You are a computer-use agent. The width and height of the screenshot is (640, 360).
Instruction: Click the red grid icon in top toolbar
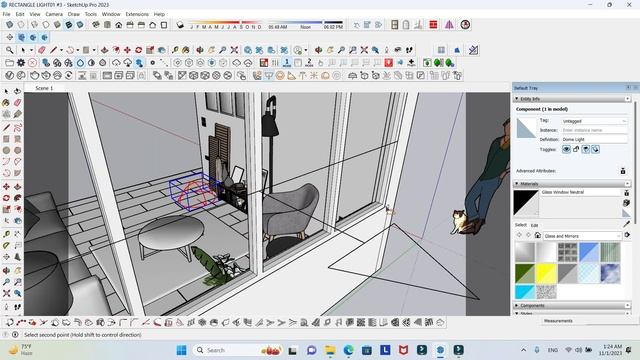(x=433, y=25)
